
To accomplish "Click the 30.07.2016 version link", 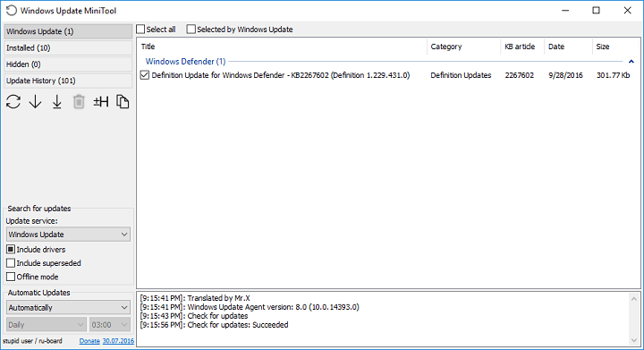I will click(x=118, y=341).
